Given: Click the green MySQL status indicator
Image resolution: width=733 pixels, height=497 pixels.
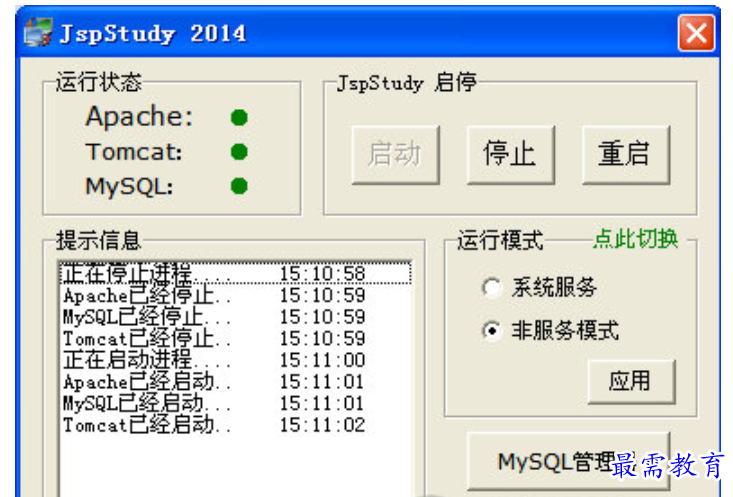Looking at the screenshot, I should pos(239,186).
